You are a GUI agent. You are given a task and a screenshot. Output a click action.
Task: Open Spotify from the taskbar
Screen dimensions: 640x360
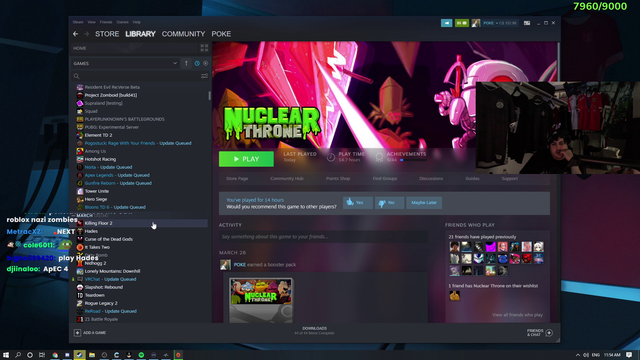[141, 355]
